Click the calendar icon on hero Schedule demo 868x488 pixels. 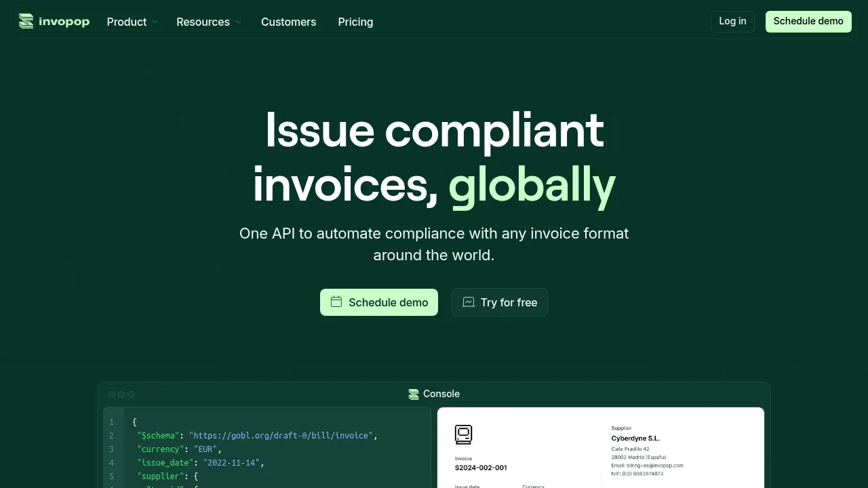click(336, 302)
